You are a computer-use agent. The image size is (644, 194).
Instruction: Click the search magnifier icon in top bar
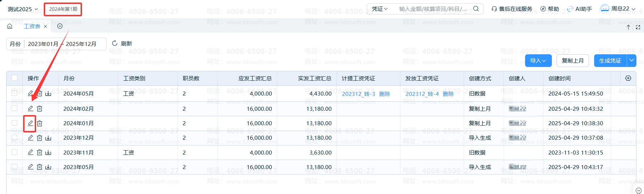(x=476, y=9)
